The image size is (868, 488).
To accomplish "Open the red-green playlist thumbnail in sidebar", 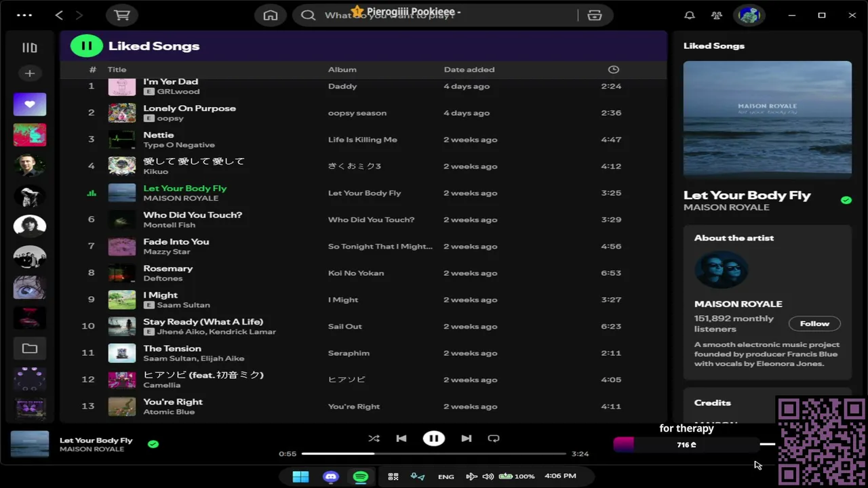I will click(30, 135).
